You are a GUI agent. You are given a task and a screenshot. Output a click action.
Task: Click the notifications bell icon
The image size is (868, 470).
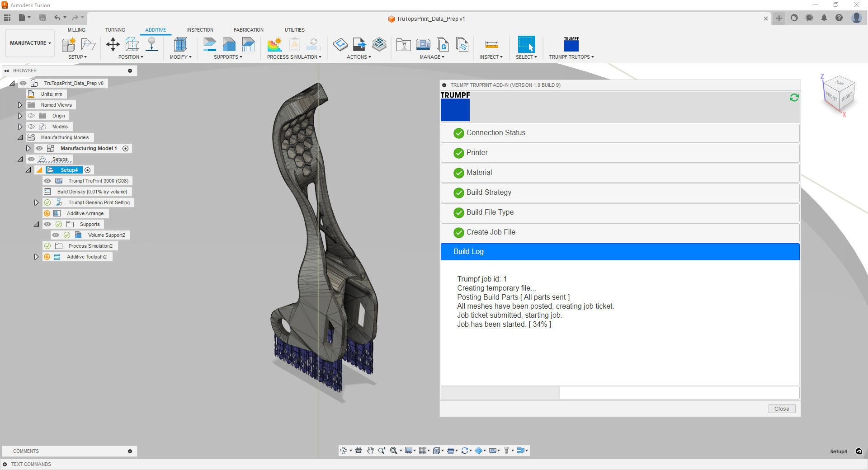pyautogui.click(x=824, y=18)
